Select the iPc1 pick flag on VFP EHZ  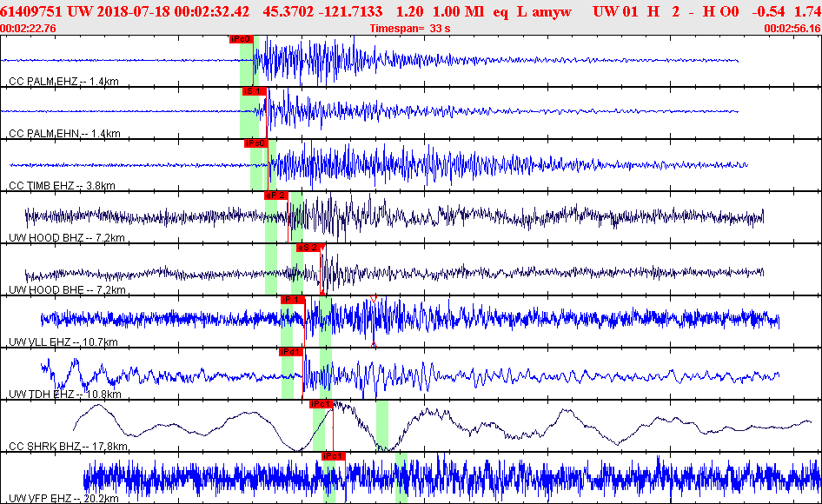(x=334, y=455)
